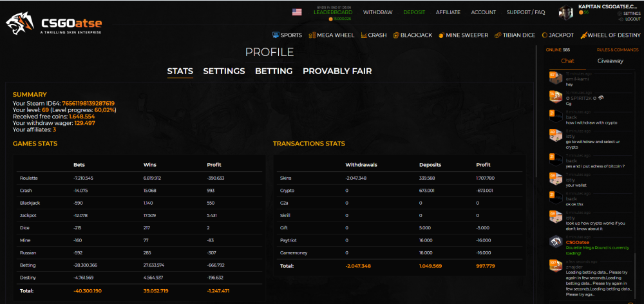This screenshot has height=304, width=644.
Task: Open the Settings profile tab
Action: pyautogui.click(x=224, y=71)
